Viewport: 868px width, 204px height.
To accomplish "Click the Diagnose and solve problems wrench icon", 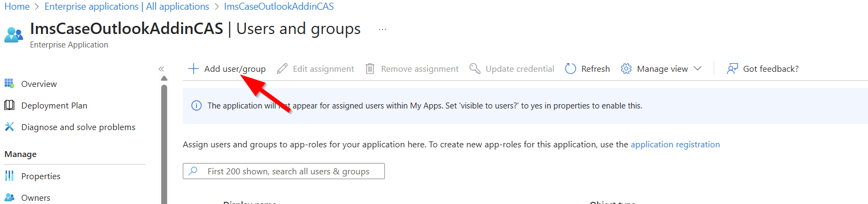I will pos(9,126).
